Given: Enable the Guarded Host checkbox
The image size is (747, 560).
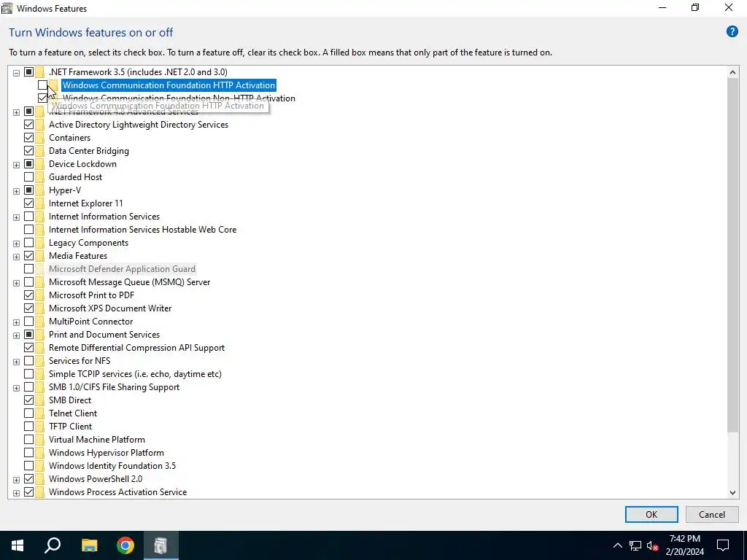Looking at the screenshot, I should tap(28, 177).
